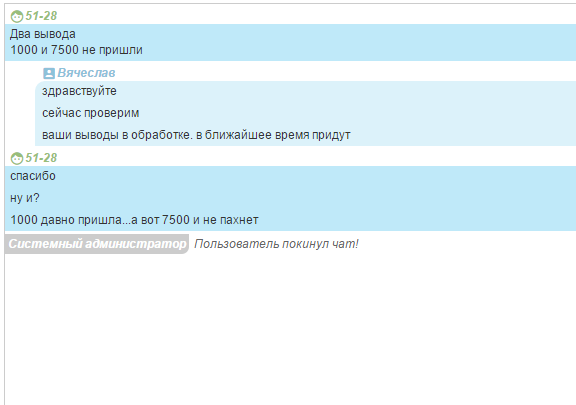Select the message 1000 и 7500 не пришли
The width and height of the screenshot is (576, 405).
[76, 50]
